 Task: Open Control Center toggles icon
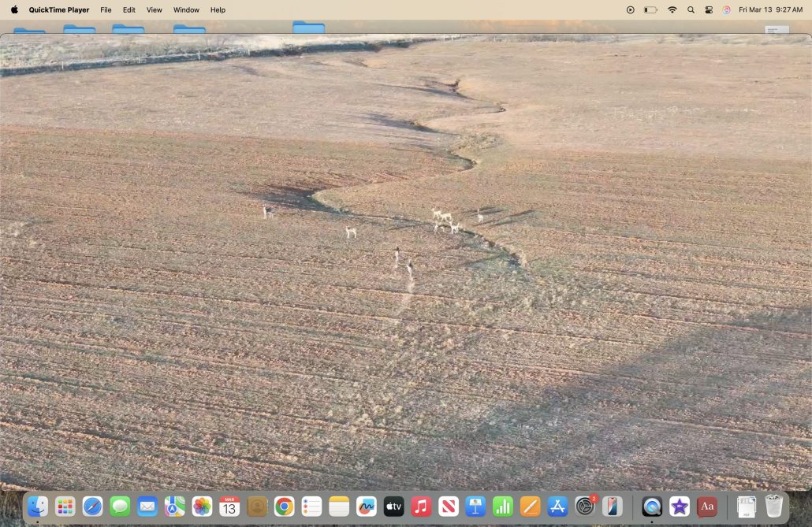point(709,10)
